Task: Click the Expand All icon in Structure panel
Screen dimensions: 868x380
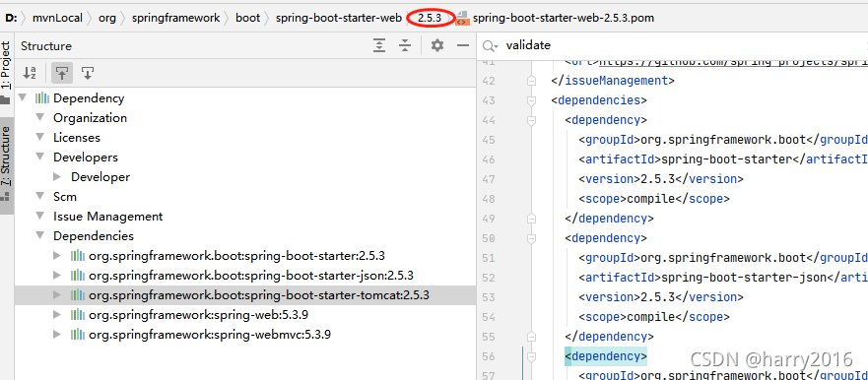Action: tap(379, 46)
